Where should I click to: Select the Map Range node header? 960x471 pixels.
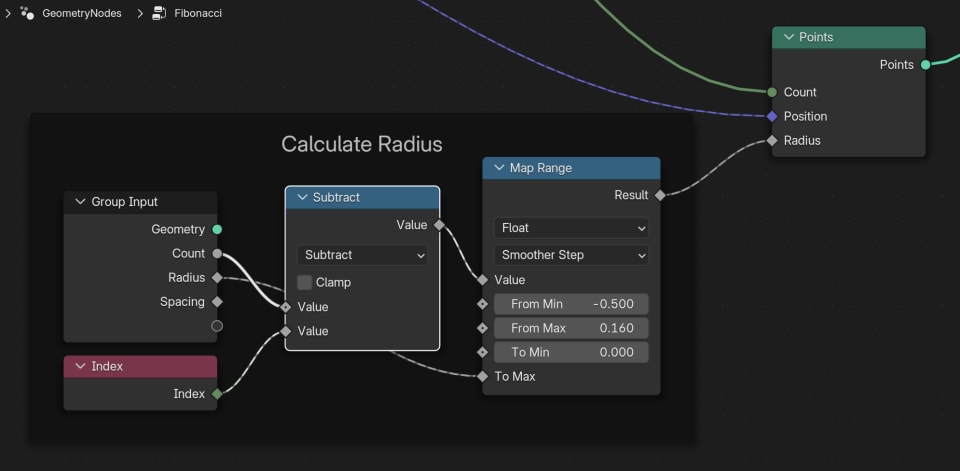pyautogui.click(x=571, y=168)
